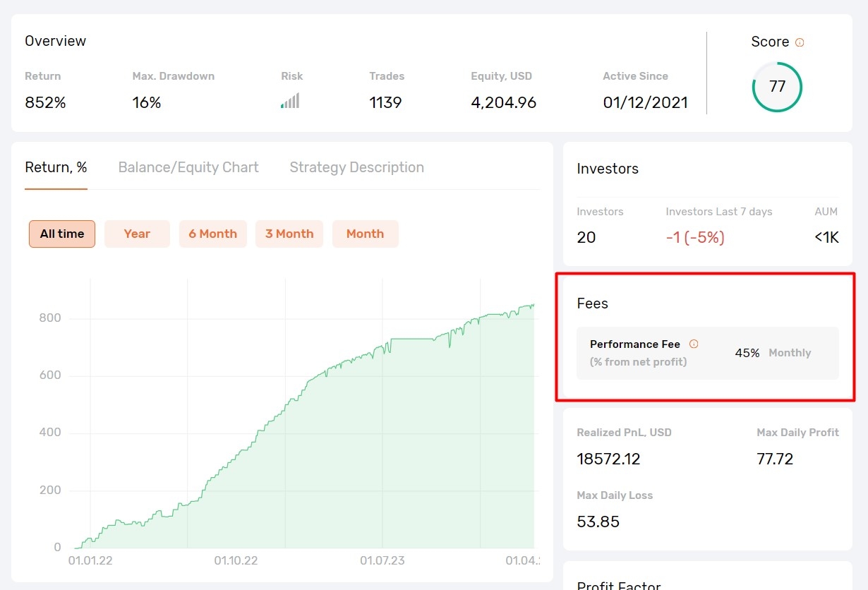This screenshot has width=868, height=590.
Task: Click the AUM value showing <1K
Action: pyautogui.click(x=826, y=238)
